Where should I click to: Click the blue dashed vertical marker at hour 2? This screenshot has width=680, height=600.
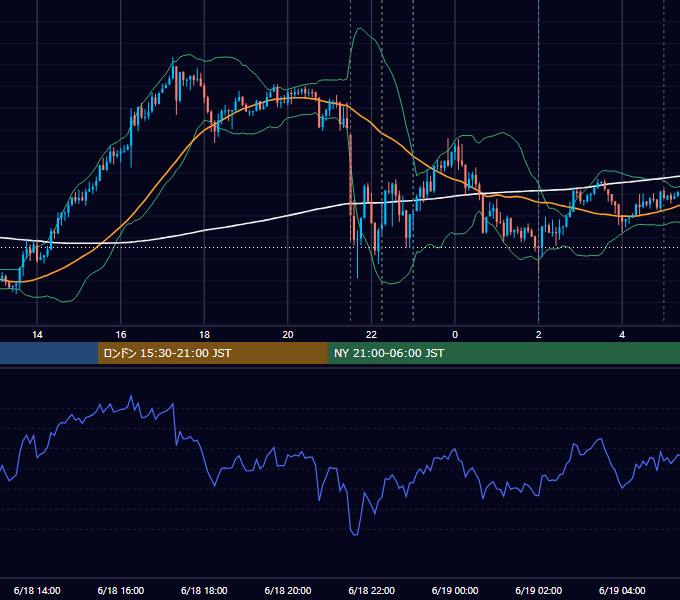[539, 160]
